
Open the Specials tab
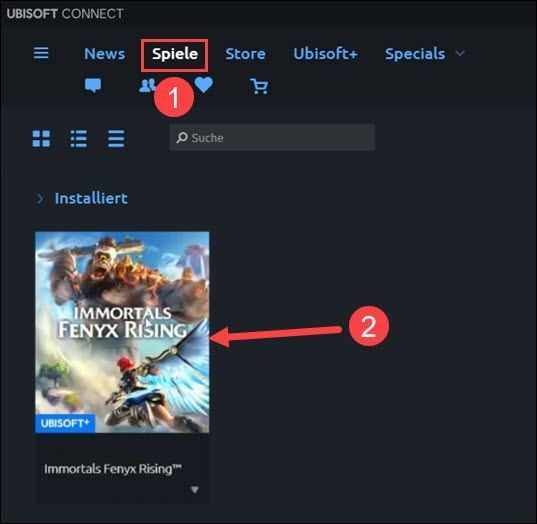coord(415,54)
